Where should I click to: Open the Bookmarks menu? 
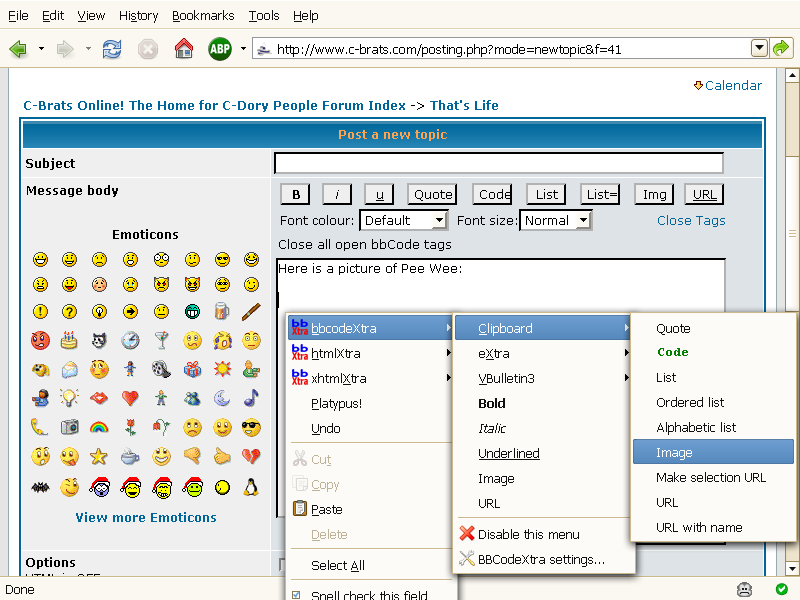click(x=203, y=16)
